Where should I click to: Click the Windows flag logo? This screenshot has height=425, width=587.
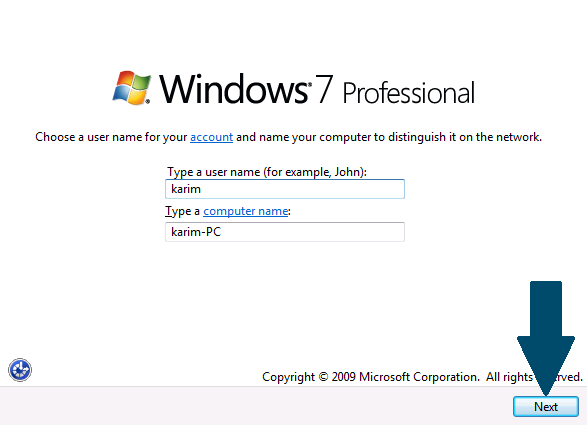point(132,88)
